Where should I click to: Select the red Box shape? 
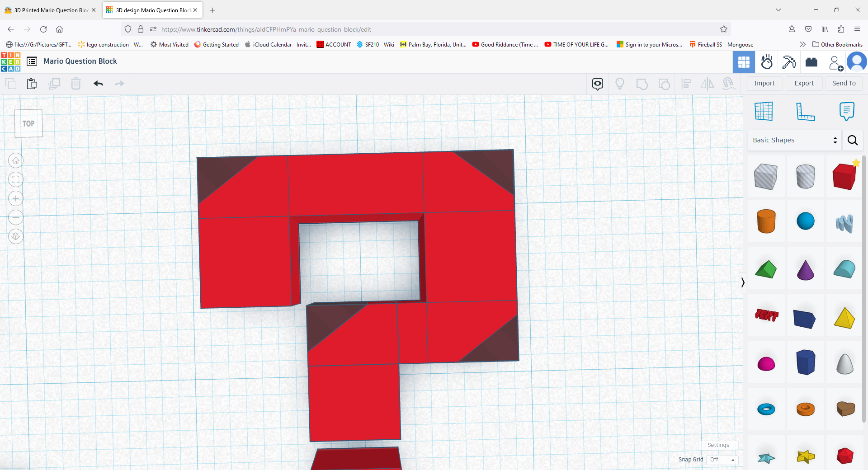(x=844, y=176)
